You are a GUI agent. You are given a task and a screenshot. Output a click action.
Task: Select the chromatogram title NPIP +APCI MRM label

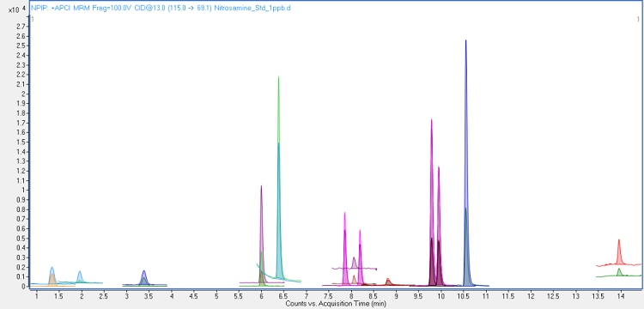coord(161,9)
